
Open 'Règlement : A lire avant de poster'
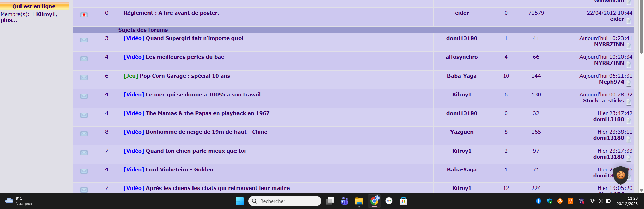coord(171,13)
